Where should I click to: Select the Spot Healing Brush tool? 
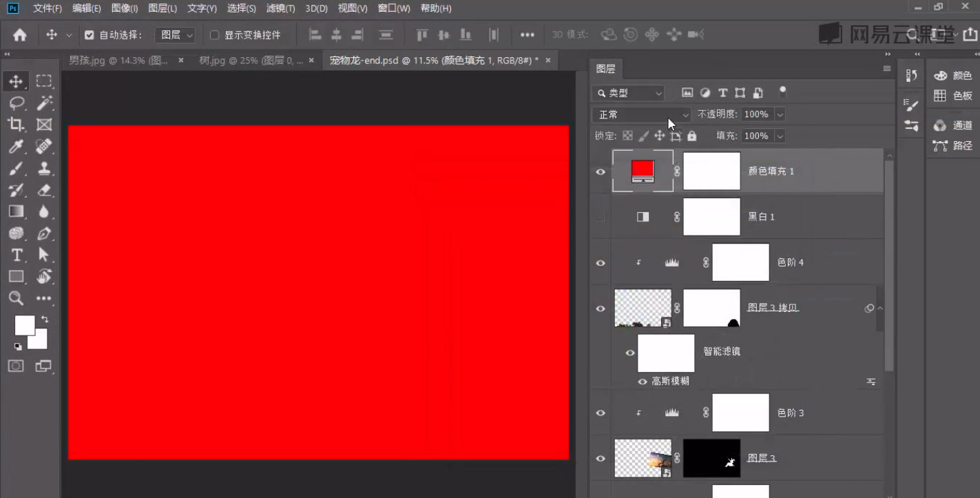[x=44, y=146]
